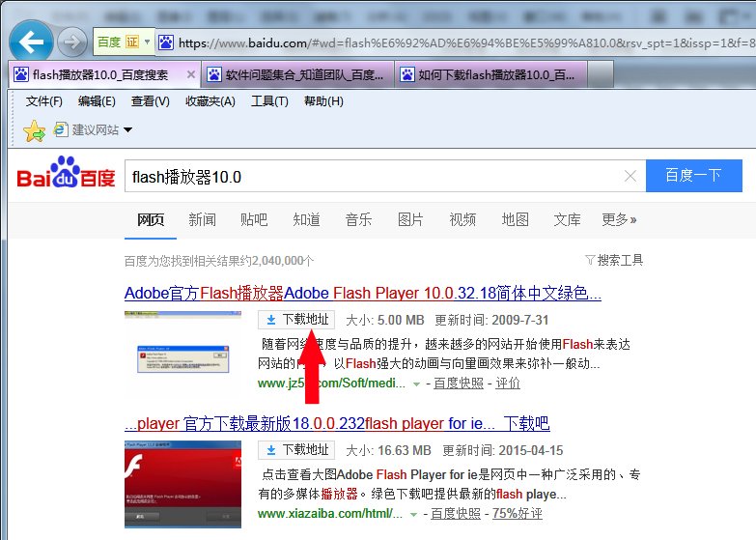Image resolution: width=756 pixels, height=540 pixels.
Task: Select the 音乐 search category
Action: coord(358,220)
